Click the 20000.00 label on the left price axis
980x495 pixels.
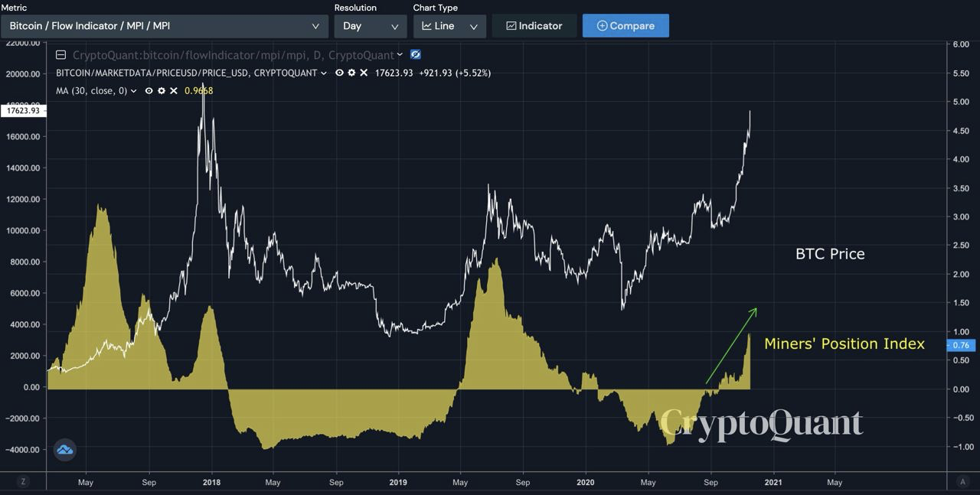[x=22, y=74]
